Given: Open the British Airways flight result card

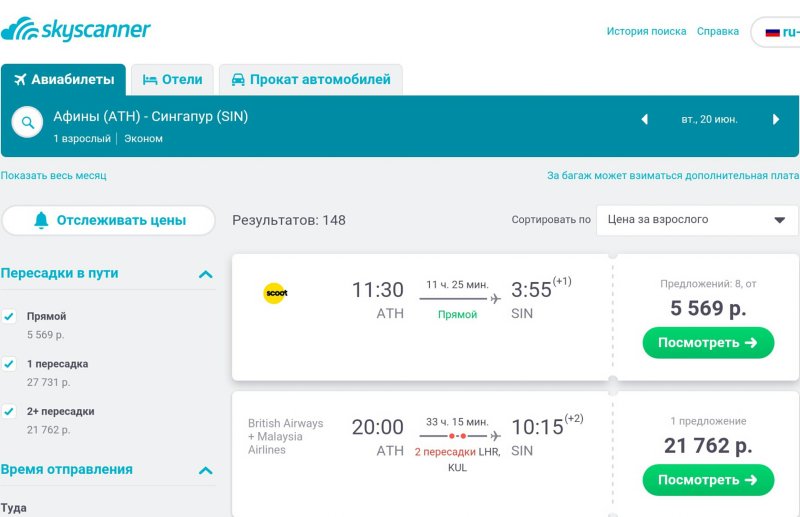Looking at the screenshot, I should [x=422, y=454].
